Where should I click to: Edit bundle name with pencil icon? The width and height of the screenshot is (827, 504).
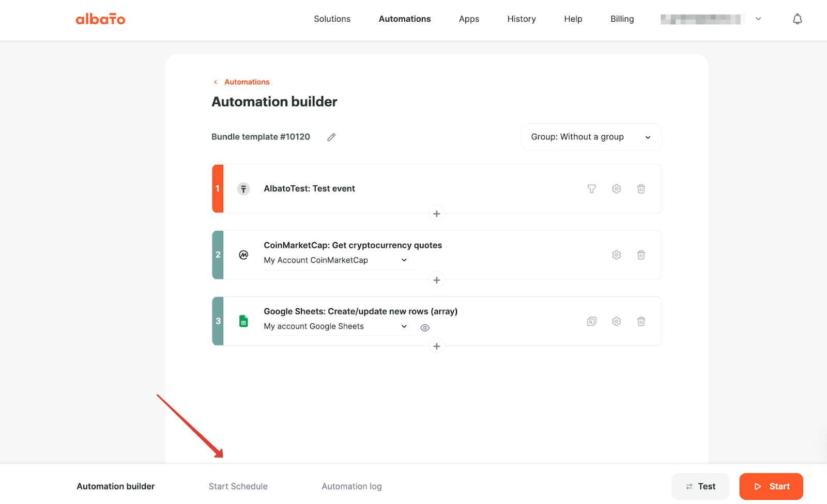coord(331,137)
